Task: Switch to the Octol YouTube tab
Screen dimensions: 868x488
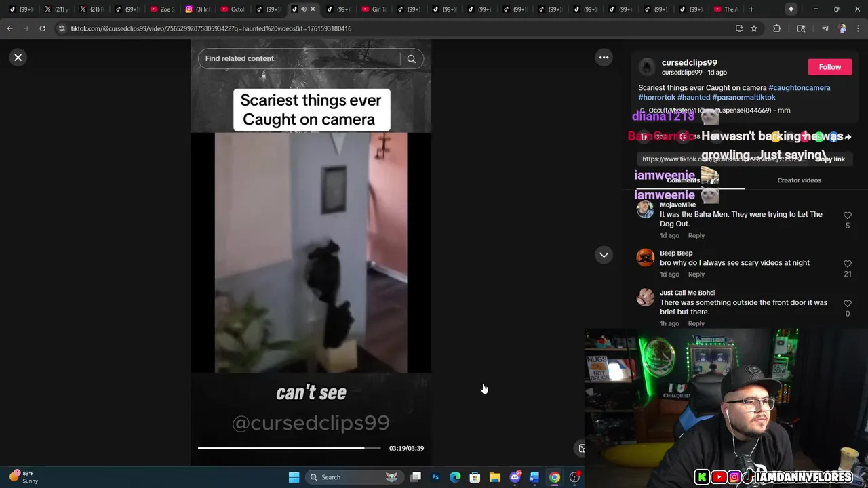Action: point(233,9)
